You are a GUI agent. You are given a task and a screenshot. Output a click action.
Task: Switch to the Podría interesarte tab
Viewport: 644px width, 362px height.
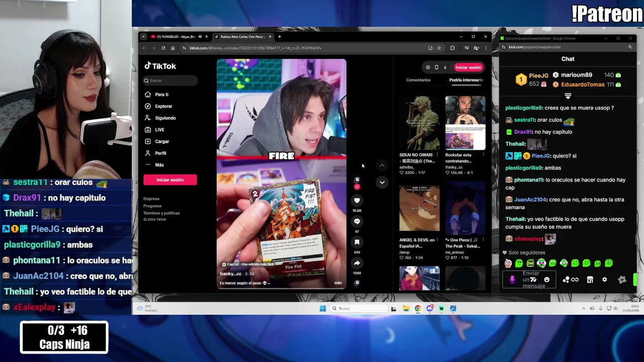tap(466, 80)
